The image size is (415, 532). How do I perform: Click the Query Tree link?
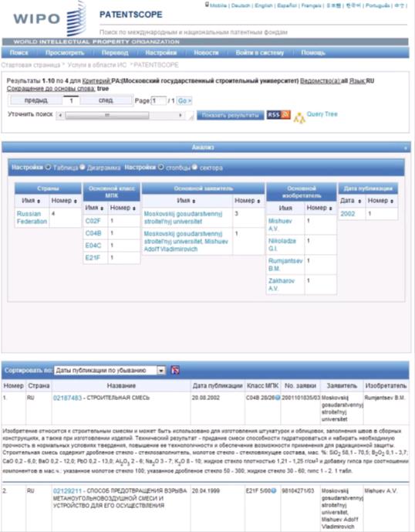point(322,114)
